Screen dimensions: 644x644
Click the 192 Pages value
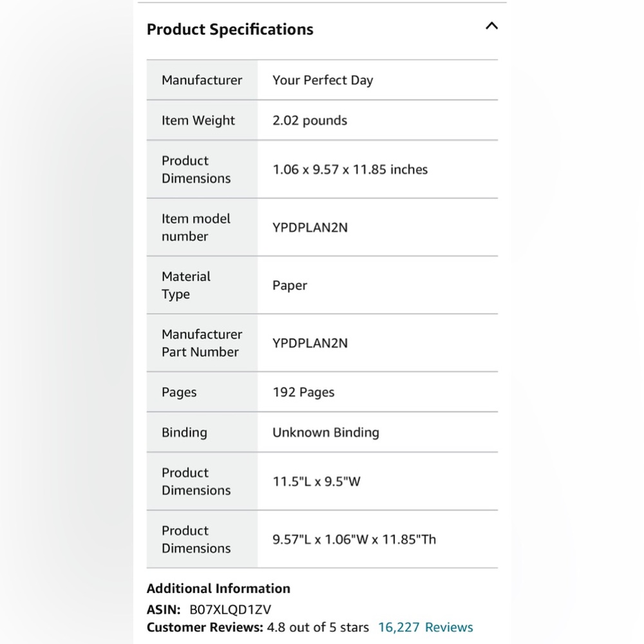coord(303,392)
